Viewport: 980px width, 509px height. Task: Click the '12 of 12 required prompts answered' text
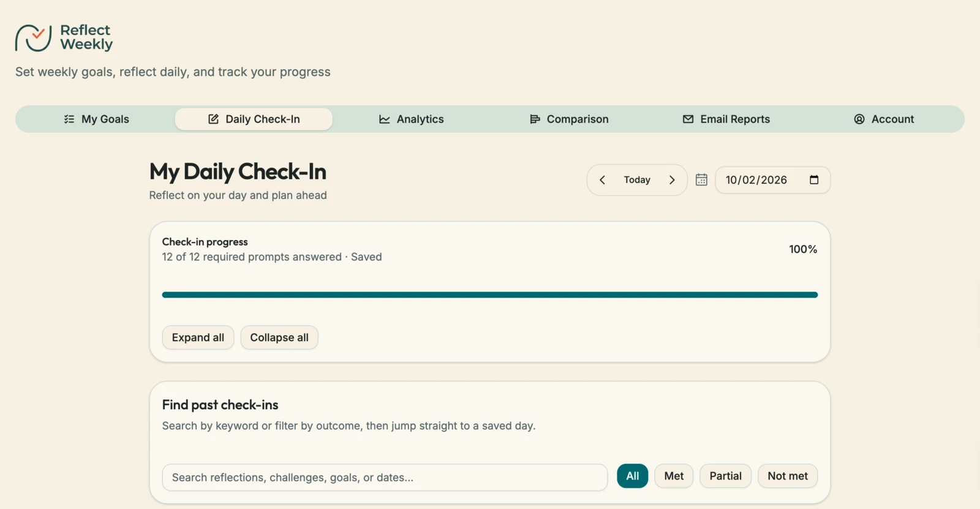pos(252,257)
